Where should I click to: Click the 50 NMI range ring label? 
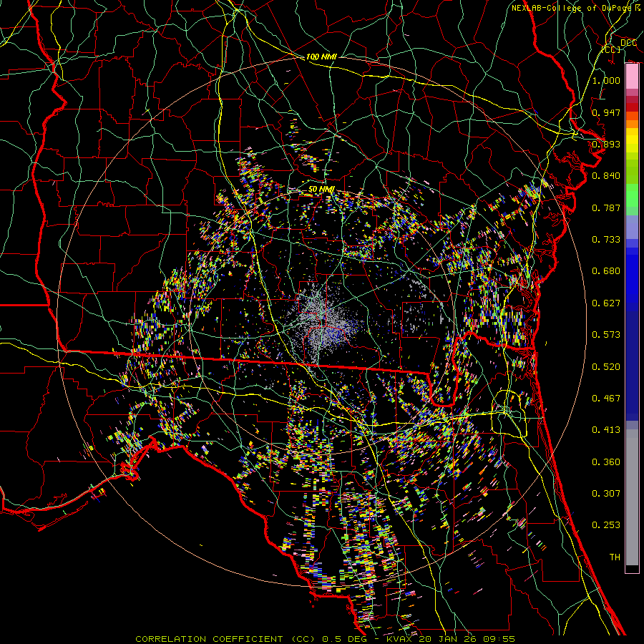(x=321, y=189)
